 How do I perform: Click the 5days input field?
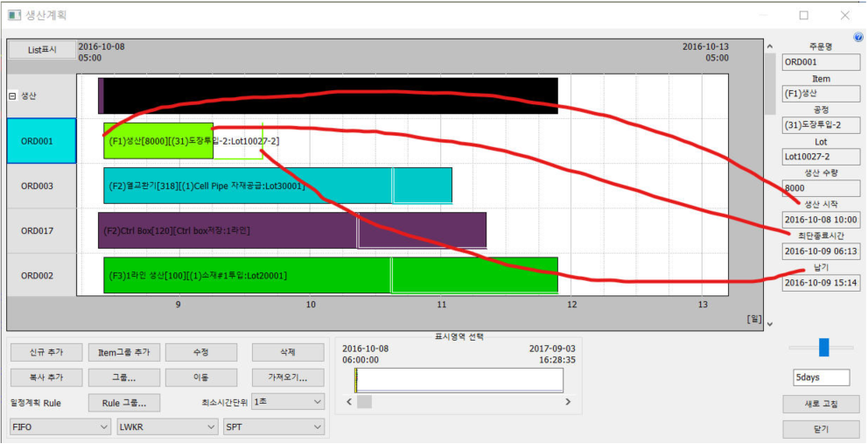(x=821, y=377)
